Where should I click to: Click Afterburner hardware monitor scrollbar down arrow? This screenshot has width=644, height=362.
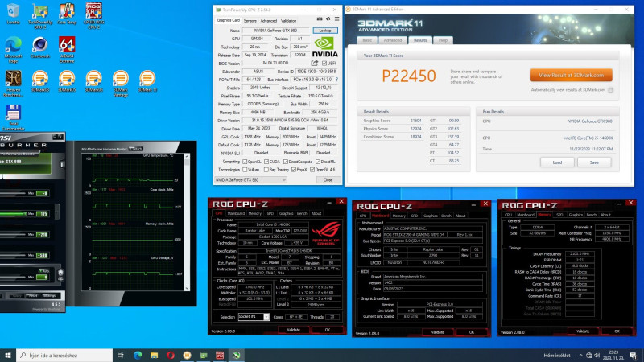(187, 288)
